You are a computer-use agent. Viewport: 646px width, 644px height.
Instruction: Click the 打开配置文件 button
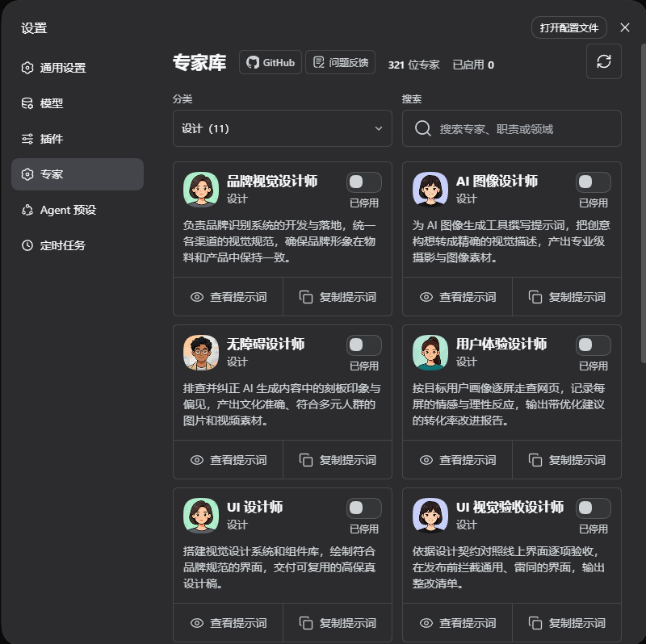568,27
